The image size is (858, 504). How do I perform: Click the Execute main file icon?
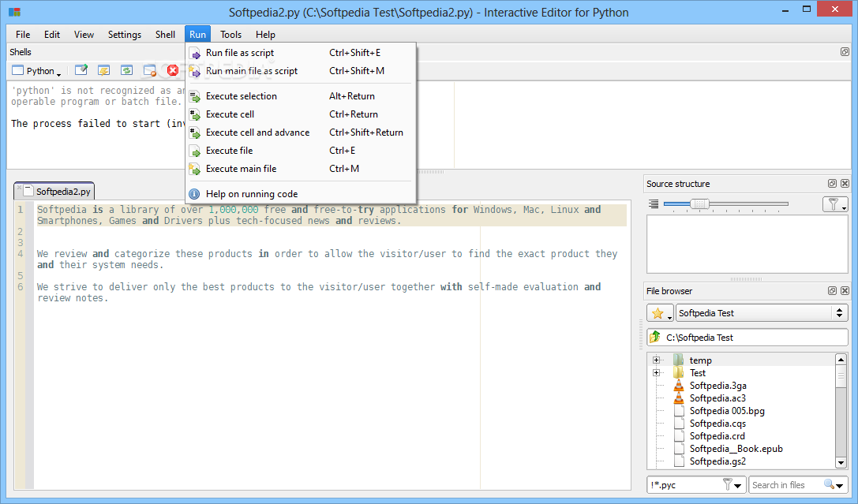tap(195, 169)
